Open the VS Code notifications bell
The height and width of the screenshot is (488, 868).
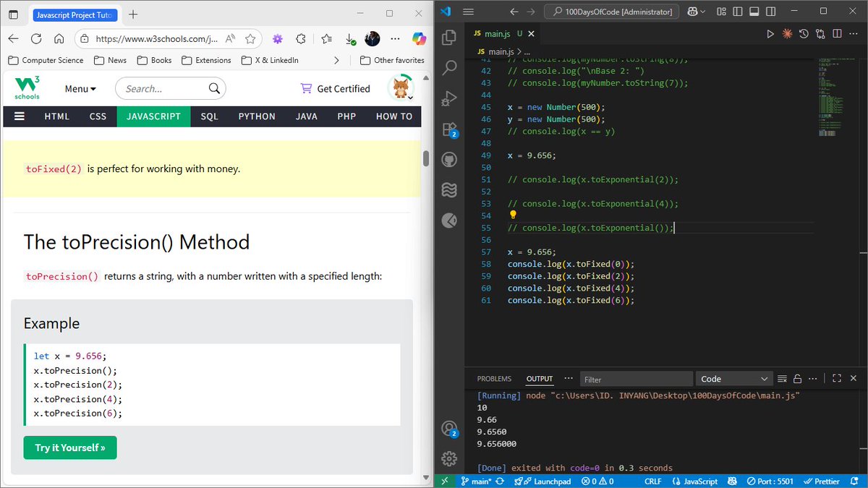tap(854, 481)
